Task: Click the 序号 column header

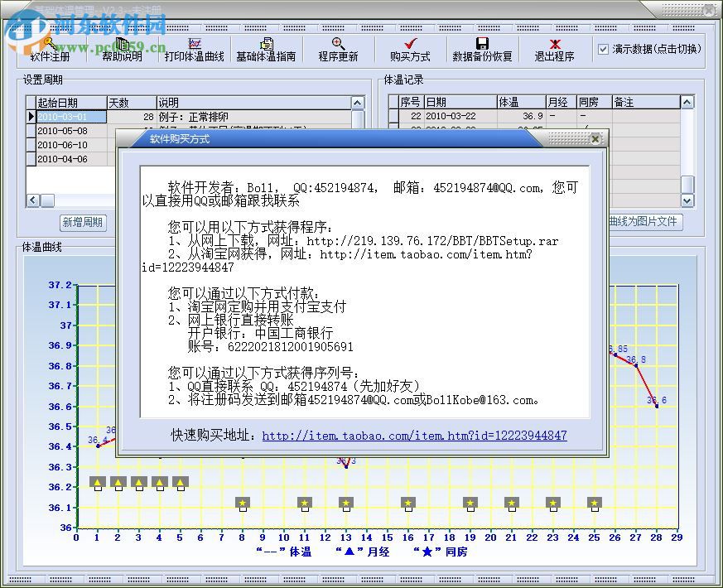Action: [x=411, y=102]
